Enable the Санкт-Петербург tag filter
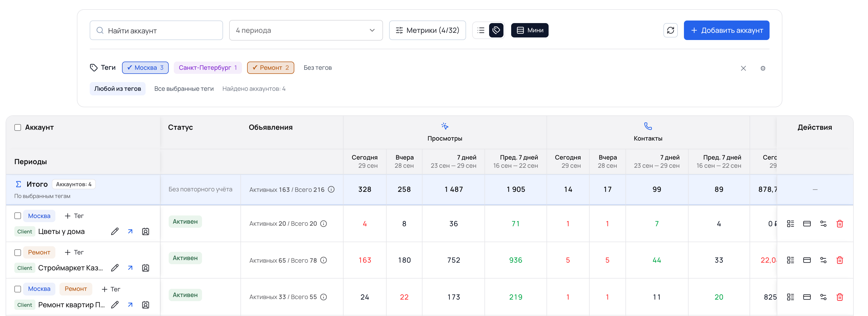 (208, 68)
